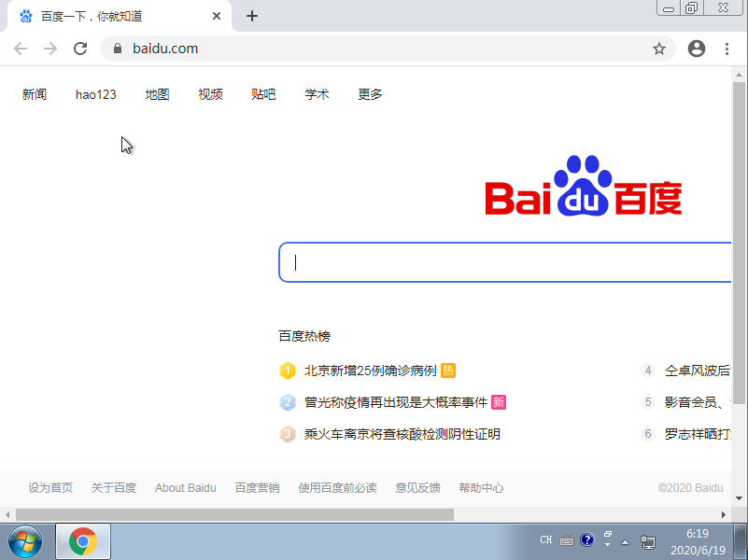
Task: Open the 新闻 navigation link
Action: (35, 94)
